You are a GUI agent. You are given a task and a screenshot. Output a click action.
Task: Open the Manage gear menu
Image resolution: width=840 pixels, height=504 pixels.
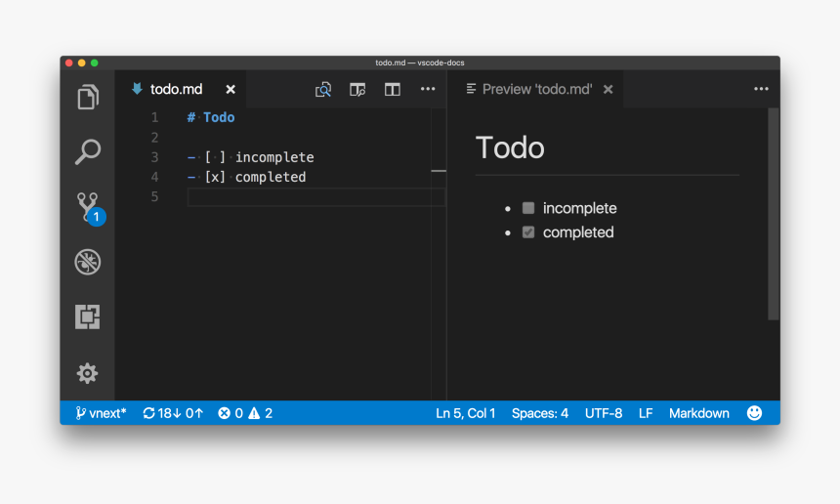(x=87, y=373)
